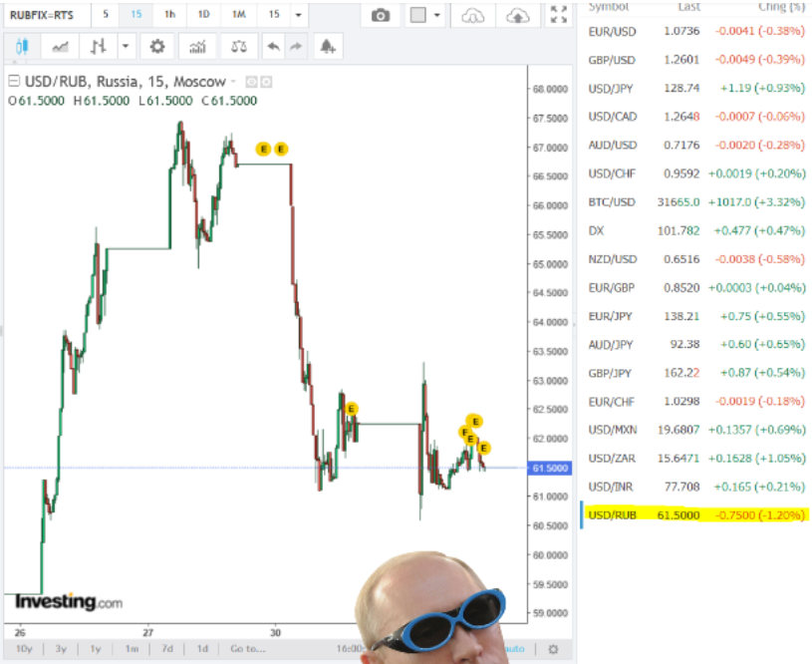Screen dimensions: 812x664
Task: Collapse the USD/RUB legend minus box
Action: [14, 81]
